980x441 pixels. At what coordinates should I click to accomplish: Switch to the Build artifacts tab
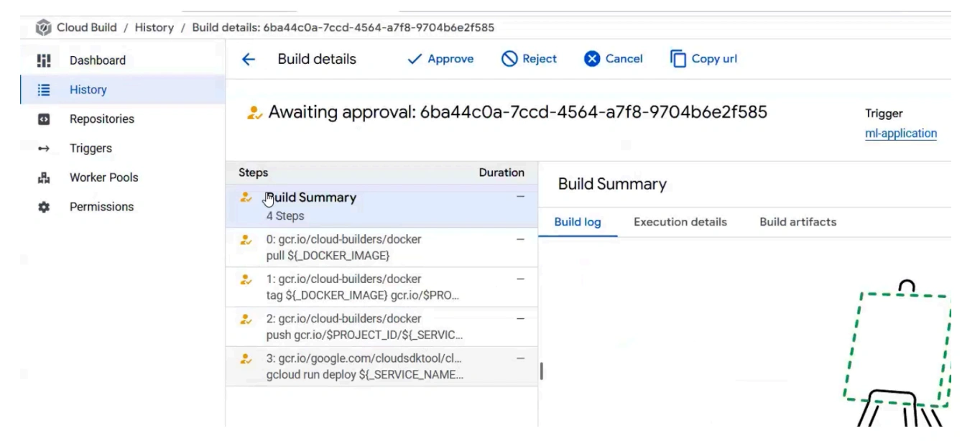(x=798, y=222)
